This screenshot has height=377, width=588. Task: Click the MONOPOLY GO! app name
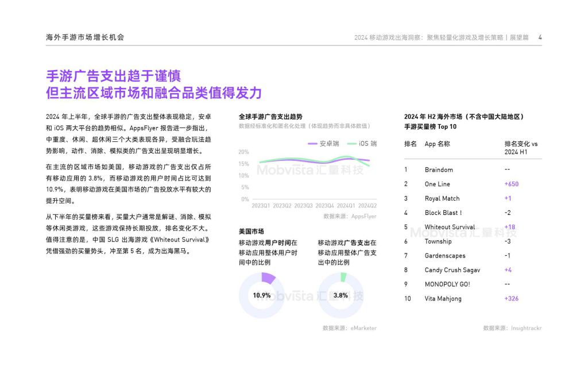447,284
